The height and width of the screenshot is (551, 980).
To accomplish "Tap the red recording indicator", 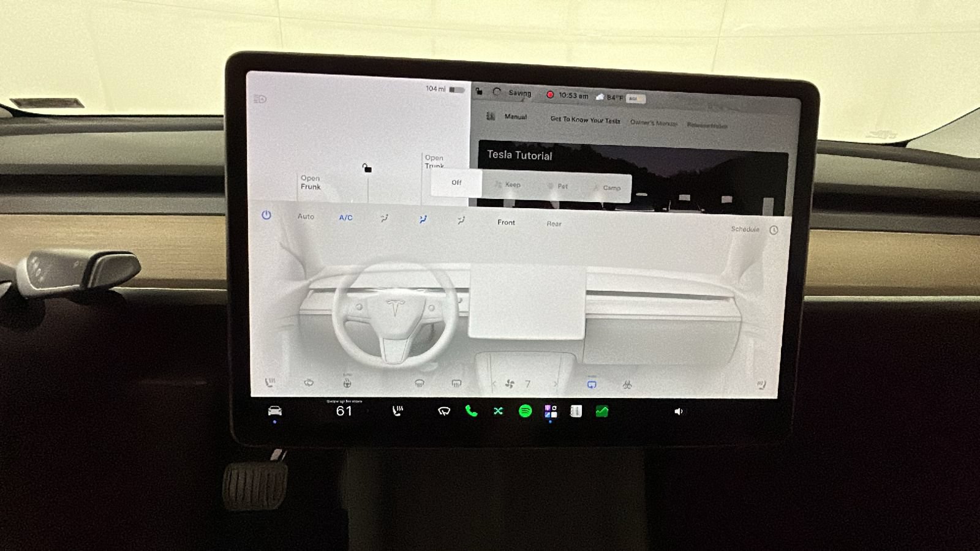I will (550, 95).
